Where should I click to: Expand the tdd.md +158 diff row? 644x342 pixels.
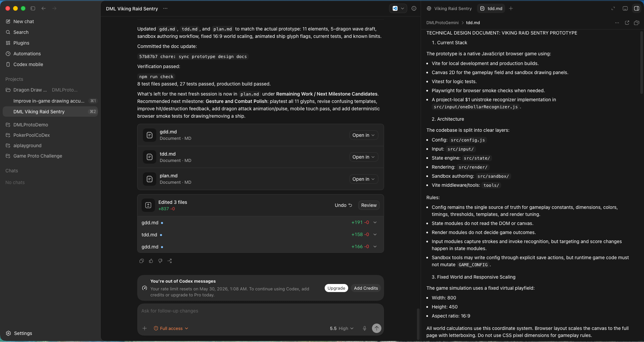(x=260, y=235)
